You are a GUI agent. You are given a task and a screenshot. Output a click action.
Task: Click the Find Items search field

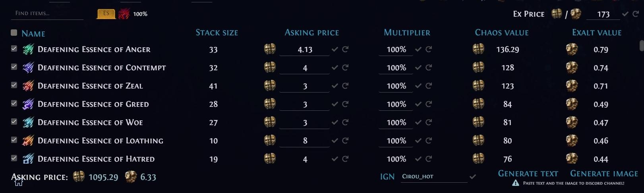47,14
